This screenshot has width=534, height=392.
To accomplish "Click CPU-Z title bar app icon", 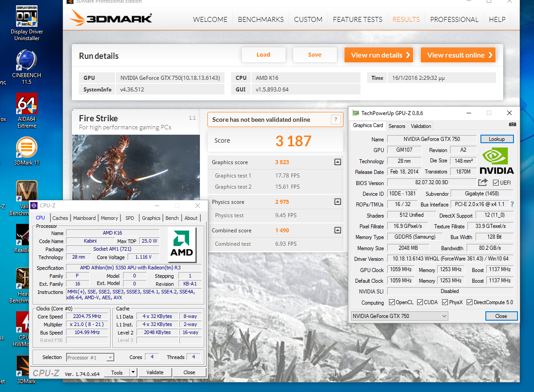I will (x=34, y=206).
